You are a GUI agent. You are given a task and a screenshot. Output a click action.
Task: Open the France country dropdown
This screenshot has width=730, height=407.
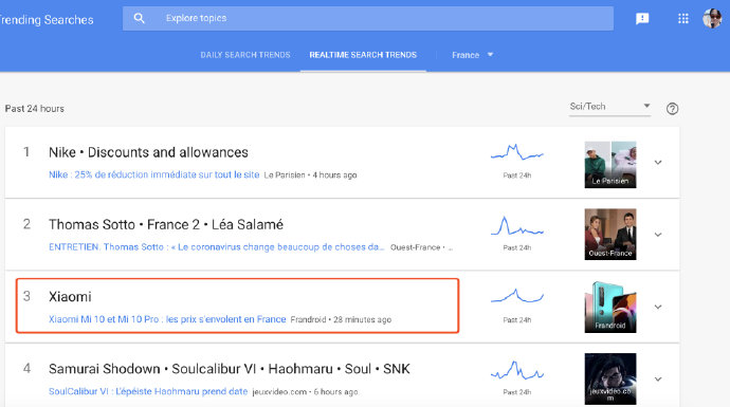coord(472,55)
